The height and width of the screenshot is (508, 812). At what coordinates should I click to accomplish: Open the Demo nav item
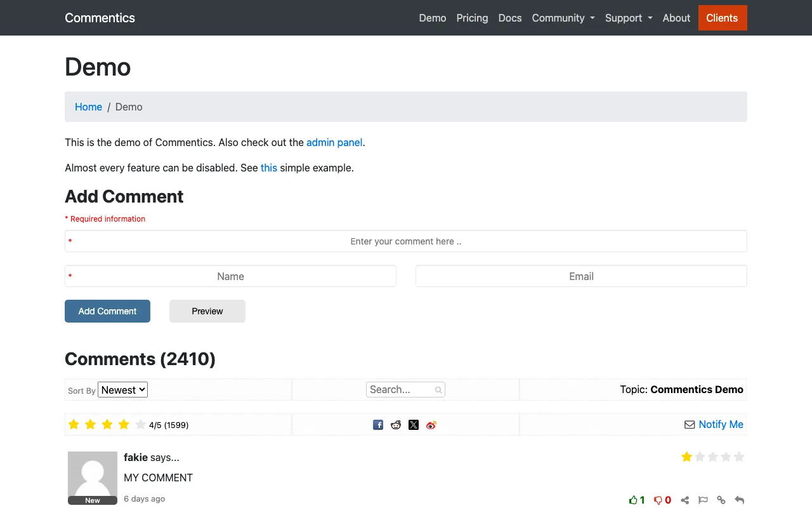(433, 18)
